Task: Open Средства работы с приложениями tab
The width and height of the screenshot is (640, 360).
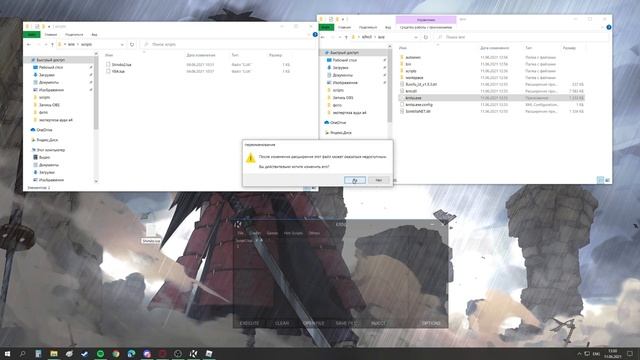Action: pos(426,27)
